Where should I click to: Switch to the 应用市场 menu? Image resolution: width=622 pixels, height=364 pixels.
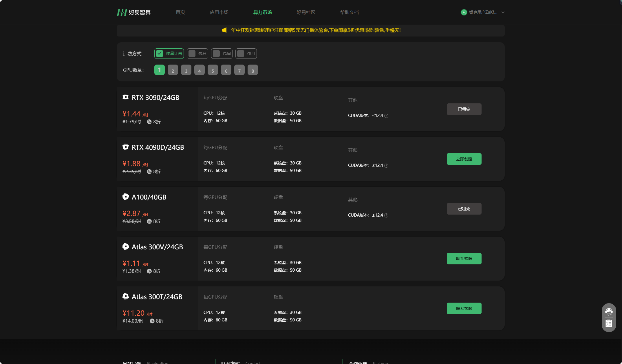coord(219,12)
